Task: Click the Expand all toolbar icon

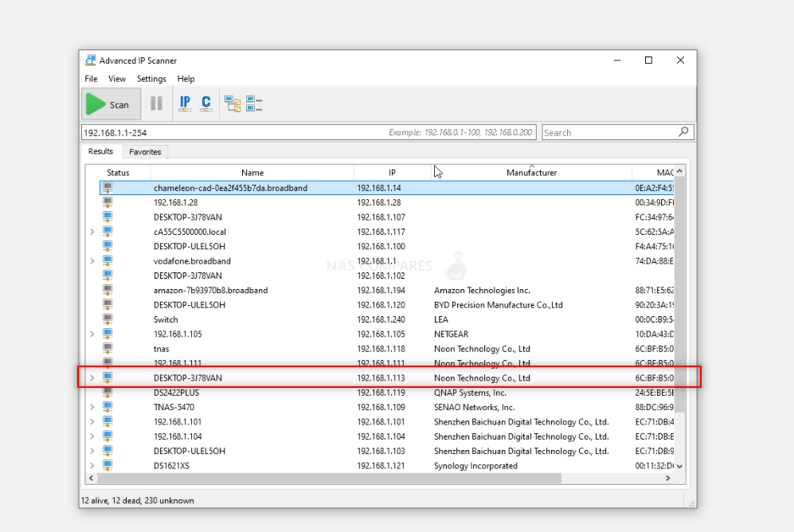Action: tap(233, 104)
